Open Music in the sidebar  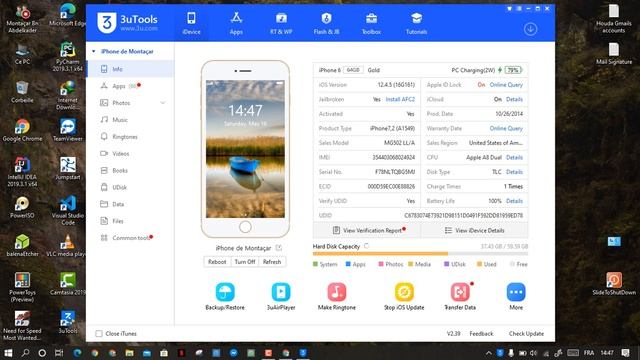[x=120, y=120]
